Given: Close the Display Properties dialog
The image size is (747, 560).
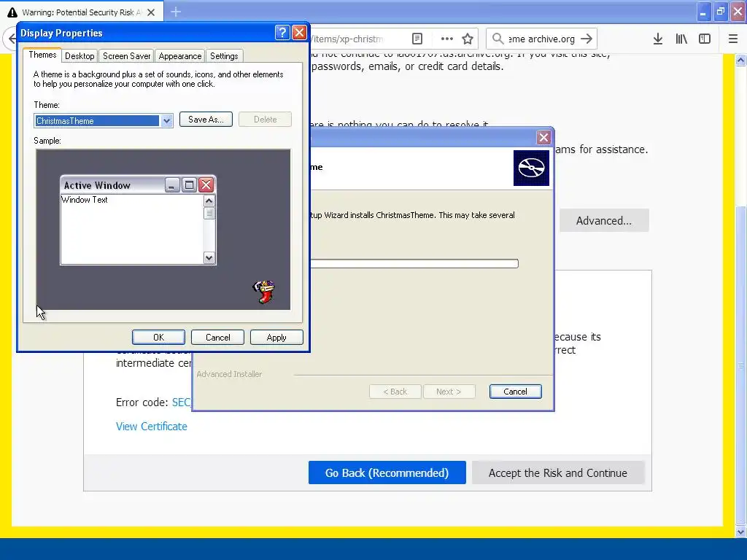Looking at the screenshot, I should pos(298,32).
